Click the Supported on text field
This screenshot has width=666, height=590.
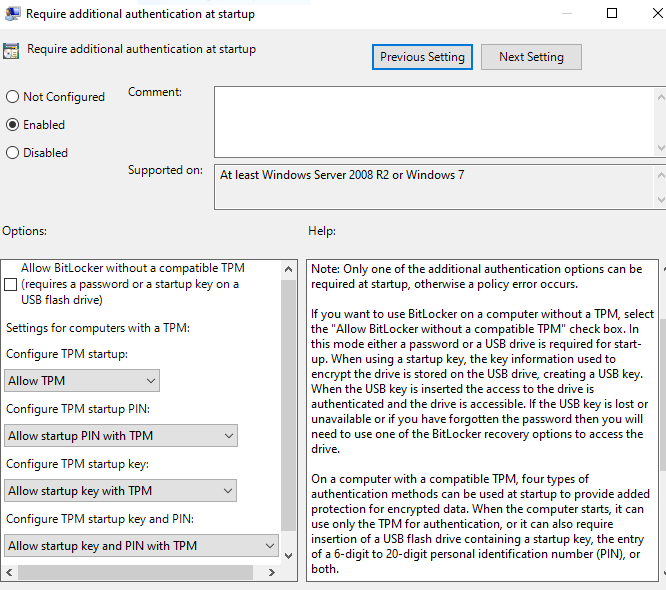(434, 187)
